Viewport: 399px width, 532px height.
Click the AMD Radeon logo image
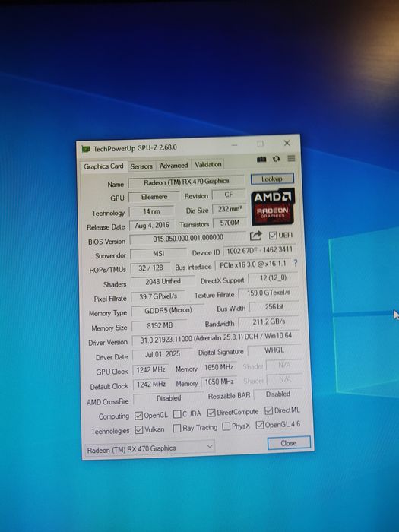273,207
